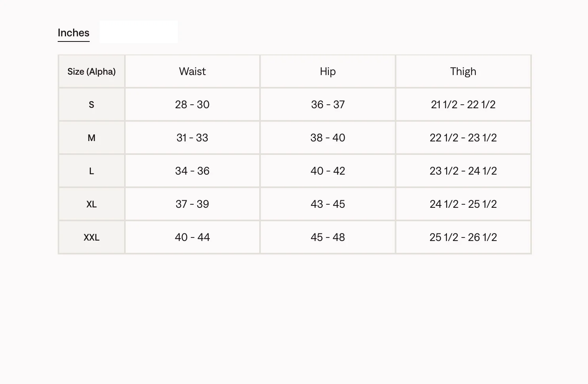Image resolution: width=588 pixels, height=384 pixels.
Task: Click the 21 1/2 - 22 1/2 thigh cell
Action: point(463,105)
